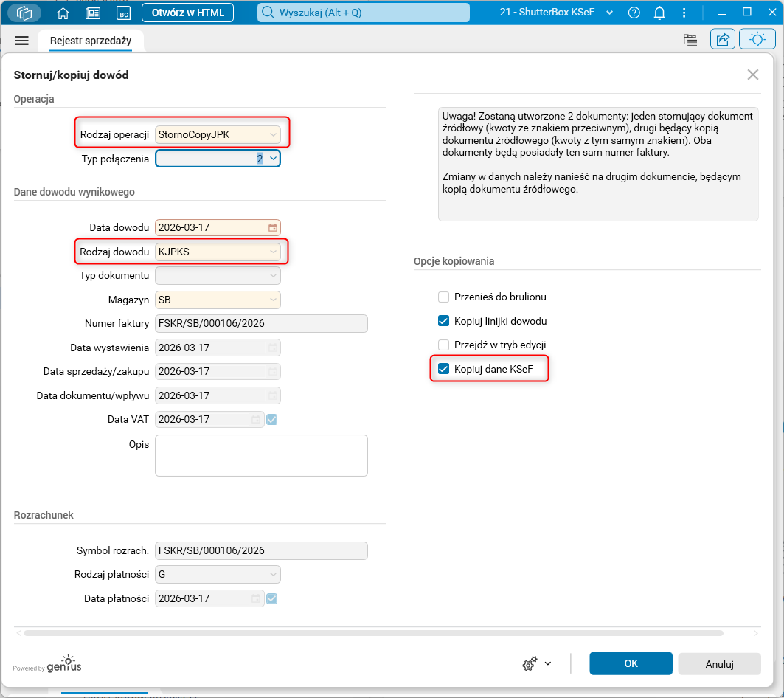Open the news/cards icon in the top bar
Image resolution: width=784 pixels, height=698 pixels.
tap(93, 13)
